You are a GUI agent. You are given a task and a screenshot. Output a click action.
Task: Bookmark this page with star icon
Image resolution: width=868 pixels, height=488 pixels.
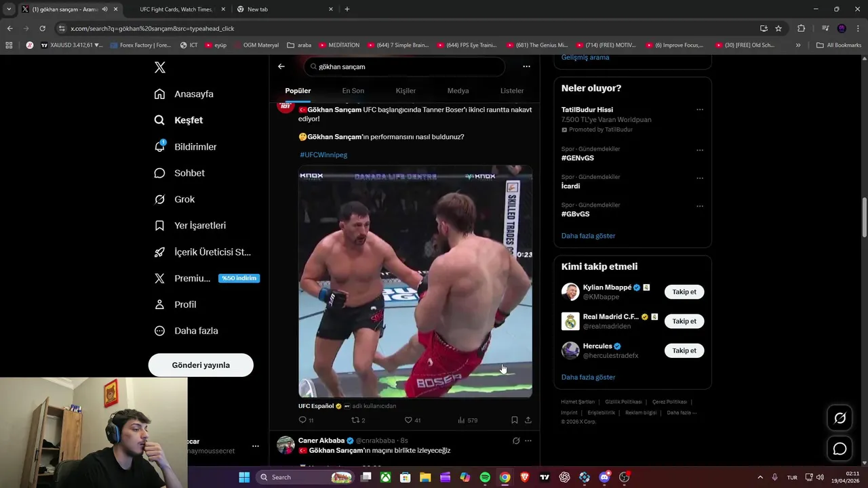point(778,28)
